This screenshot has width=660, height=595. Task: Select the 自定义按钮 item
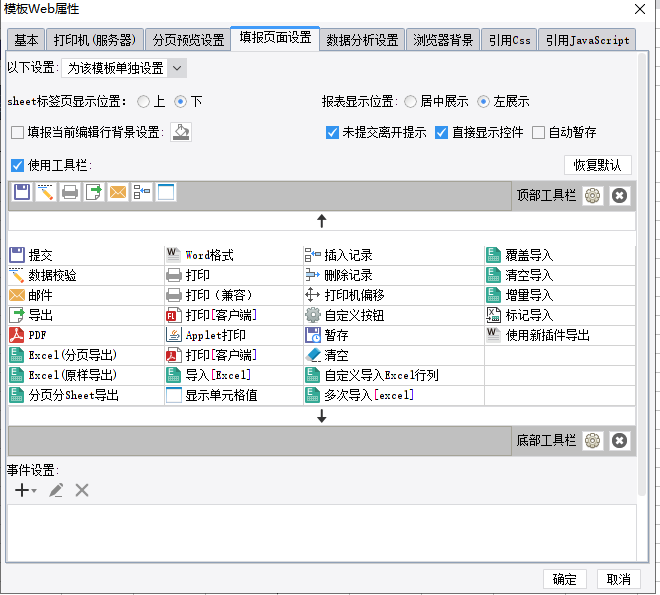394,315
